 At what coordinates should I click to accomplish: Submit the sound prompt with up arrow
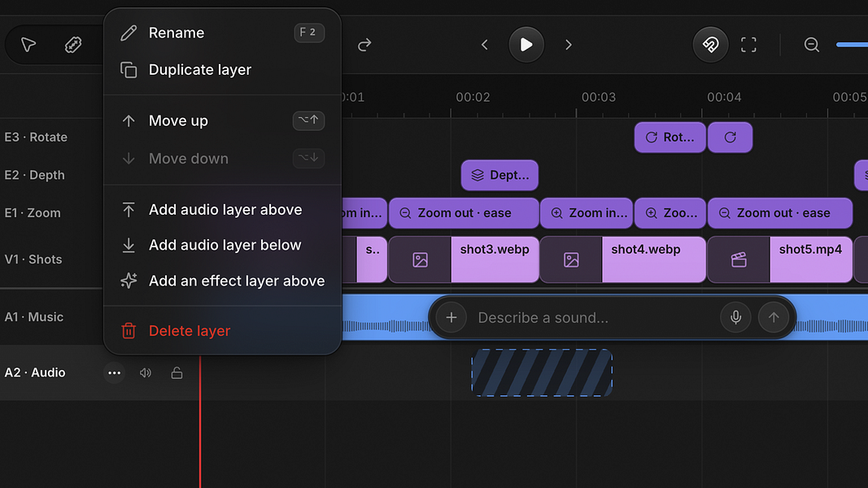[774, 317]
